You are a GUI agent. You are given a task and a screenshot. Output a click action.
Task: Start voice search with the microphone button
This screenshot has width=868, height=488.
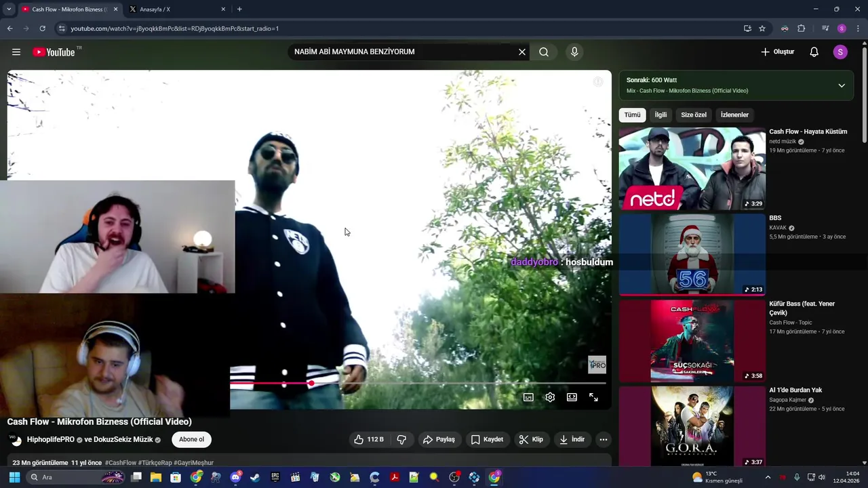(x=574, y=52)
